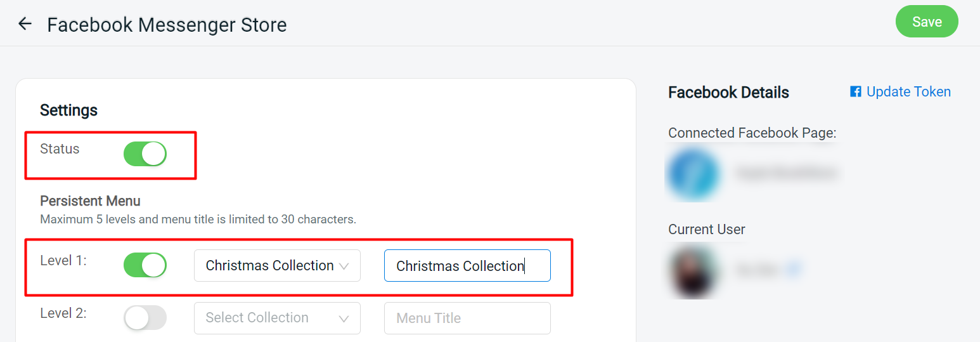Click the Current User profile picture
This screenshot has width=980, height=342.
point(693,270)
